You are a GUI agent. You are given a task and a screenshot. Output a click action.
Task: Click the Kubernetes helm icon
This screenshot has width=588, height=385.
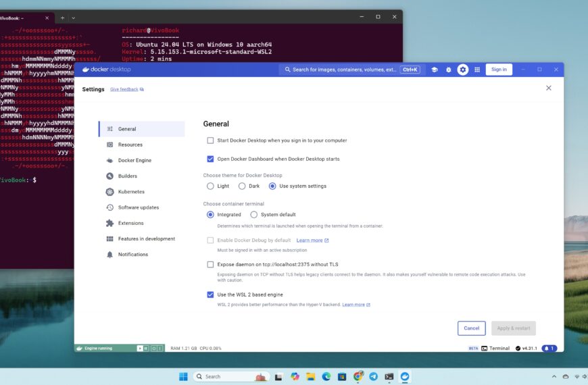pyautogui.click(x=110, y=192)
